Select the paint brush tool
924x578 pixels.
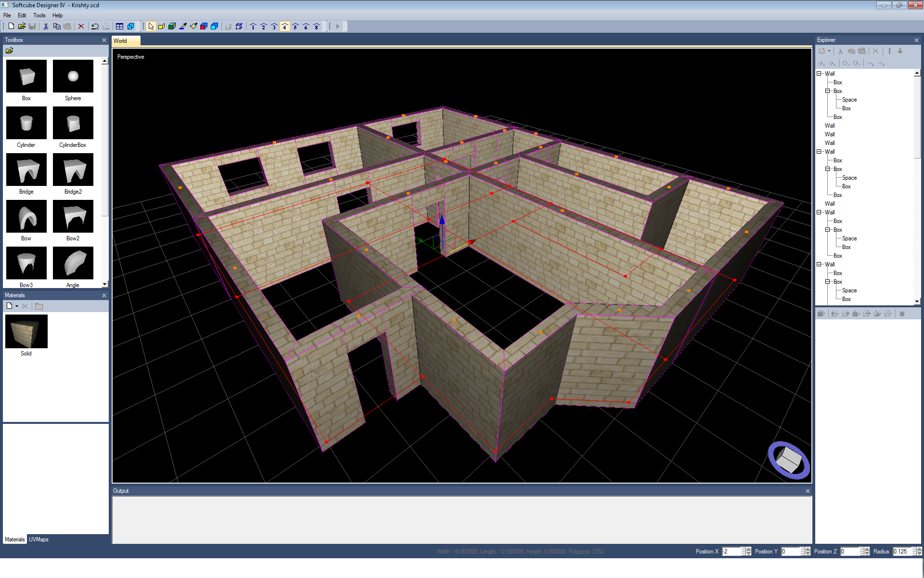pos(193,26)
